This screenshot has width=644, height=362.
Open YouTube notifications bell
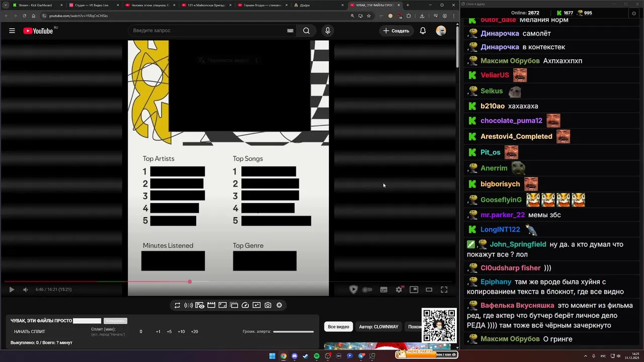click(423, 31)
